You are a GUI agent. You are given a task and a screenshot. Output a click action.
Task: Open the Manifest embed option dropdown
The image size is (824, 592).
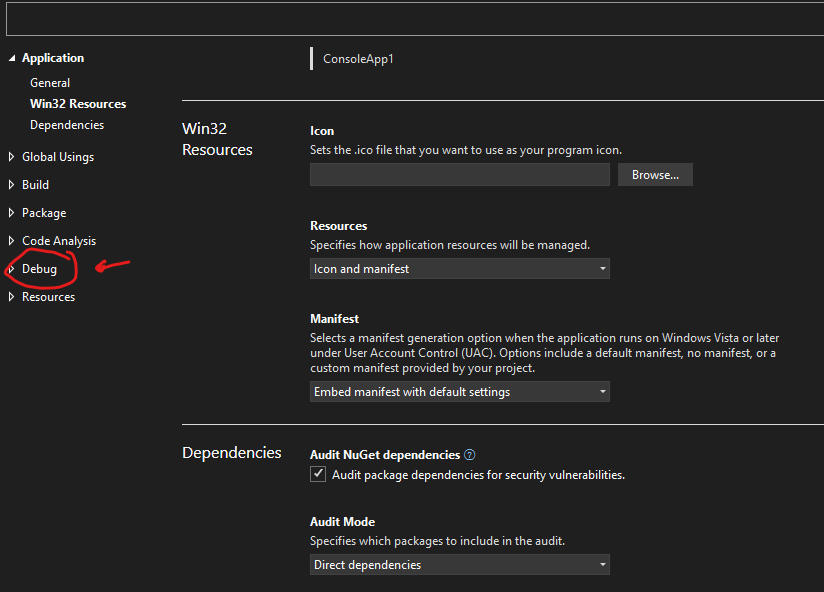click(459, 392)
